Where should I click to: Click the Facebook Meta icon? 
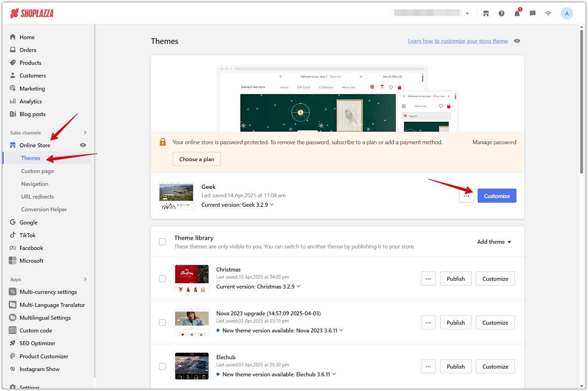click(13, 248)
